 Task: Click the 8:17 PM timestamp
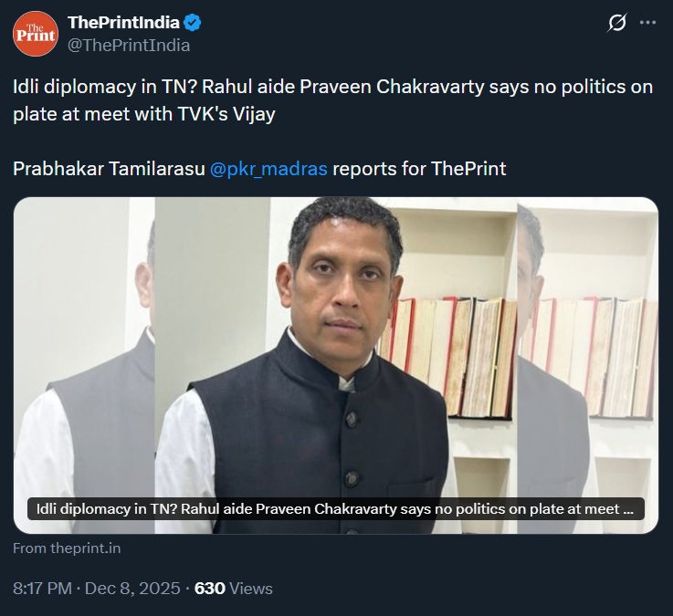pyautogui.click(x=42, y=589)
